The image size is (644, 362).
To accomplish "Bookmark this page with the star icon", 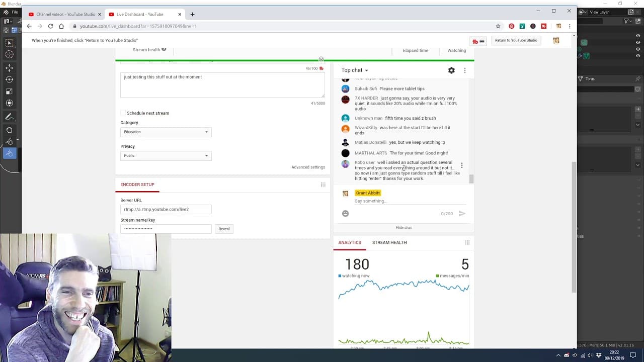I will [x=498, y=26].
